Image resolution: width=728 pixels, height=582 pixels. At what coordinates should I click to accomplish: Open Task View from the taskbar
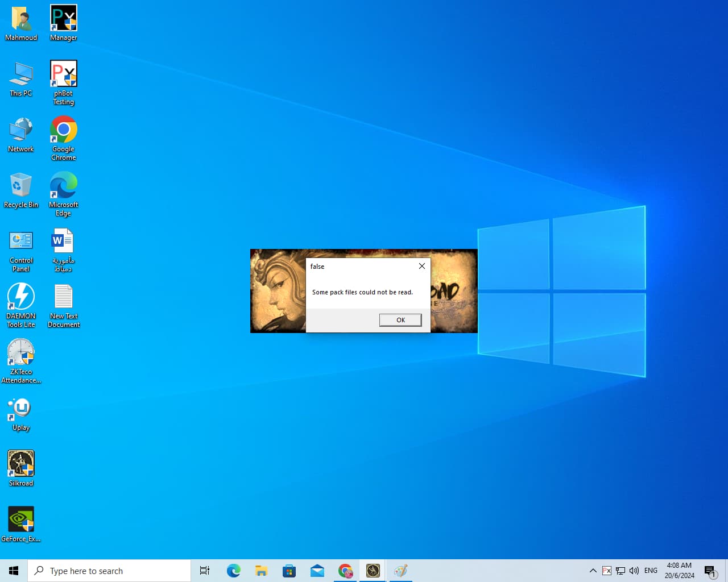[205, 571]
